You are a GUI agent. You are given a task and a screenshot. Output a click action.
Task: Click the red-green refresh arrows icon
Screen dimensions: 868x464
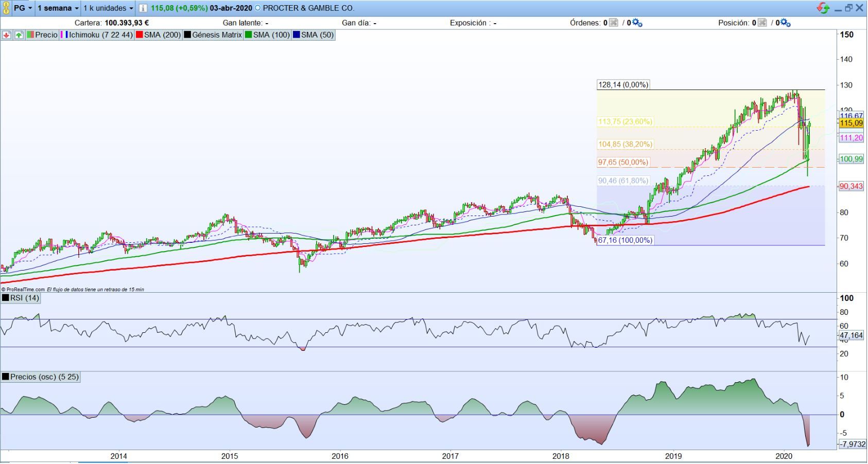(823, 8)
